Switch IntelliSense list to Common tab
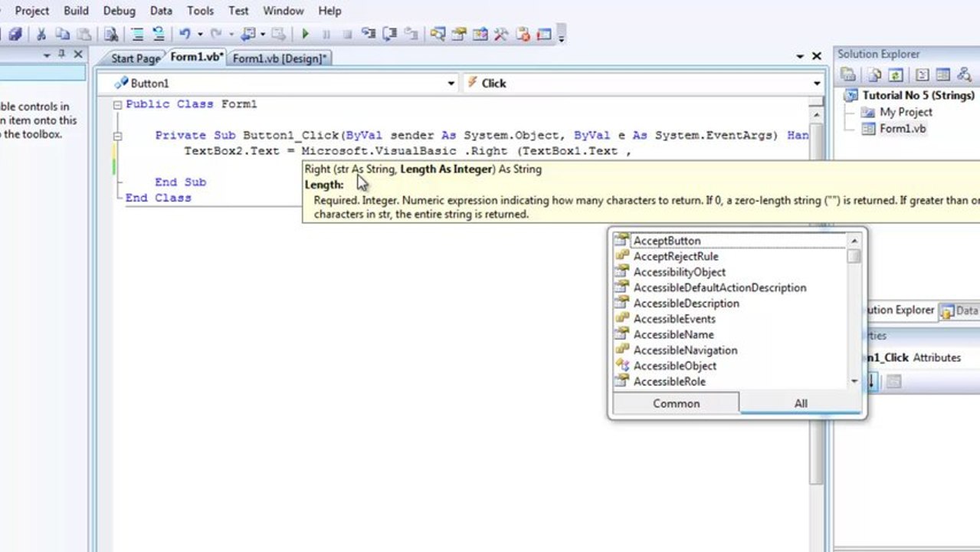980x552 pixels. pyautogui.click(x=676, y=403)
